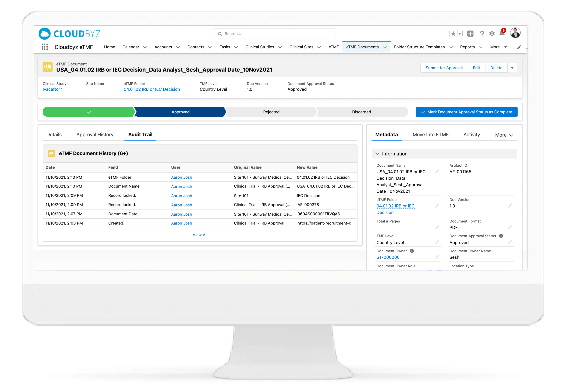Expand the Clinical Studies nav dropdown
This screenshot has height=392, width=566.
[x=280, y=47]
